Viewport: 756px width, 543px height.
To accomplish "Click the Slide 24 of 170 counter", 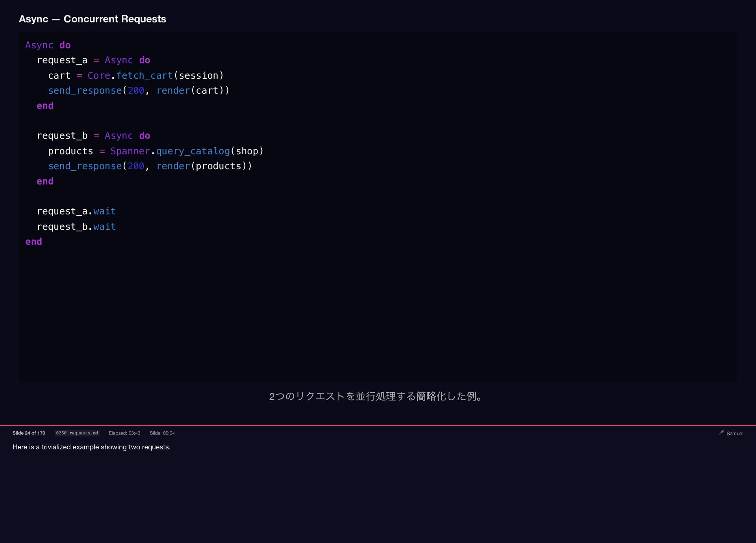I will pyautogui.click(x=29, y=433).
